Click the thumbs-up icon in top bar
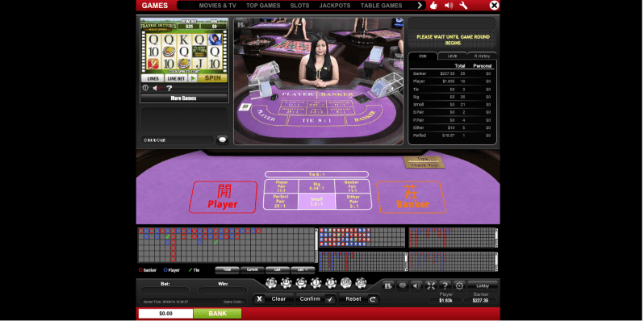Viewport: 644px width, 321px height. pyautogui.click(x=433, y=6)
